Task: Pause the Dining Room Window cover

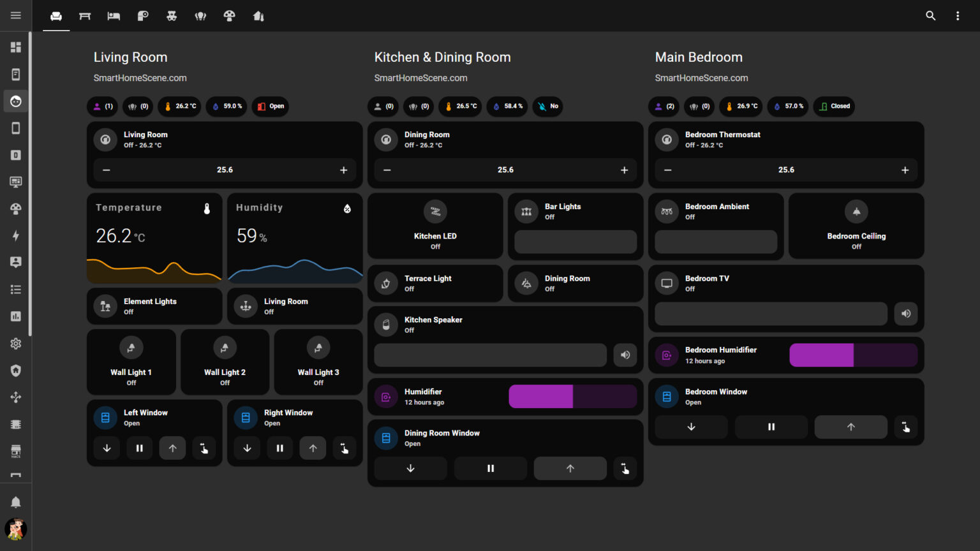Action: (x=490, y=469)
